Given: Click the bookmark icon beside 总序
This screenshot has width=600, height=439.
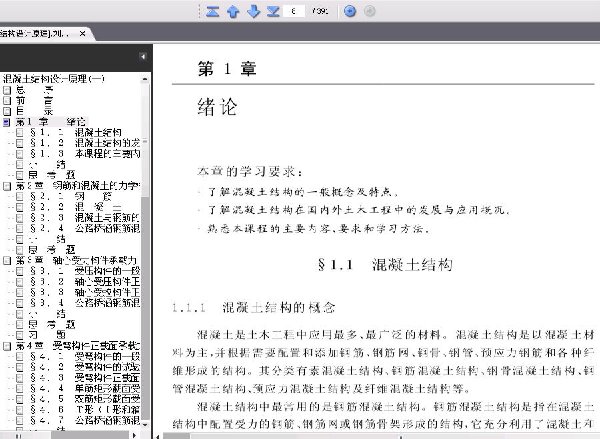Looking at the screenshot, I should 7,90.
